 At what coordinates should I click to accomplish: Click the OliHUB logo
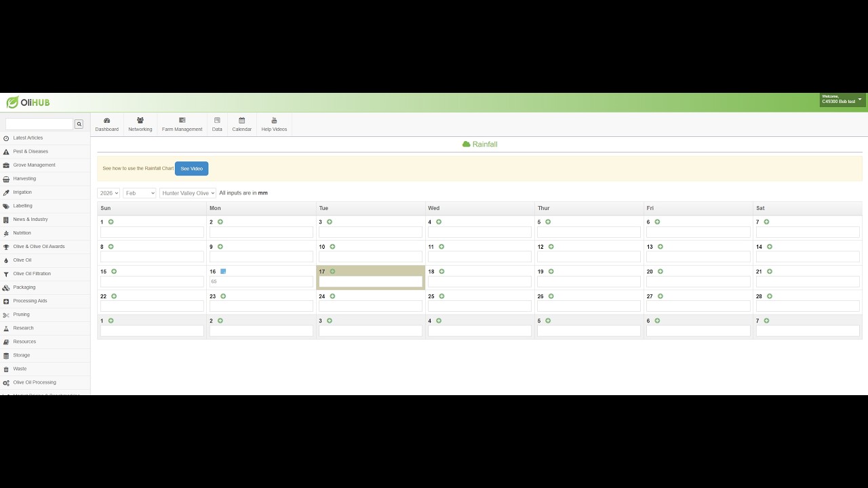[28, 102]
